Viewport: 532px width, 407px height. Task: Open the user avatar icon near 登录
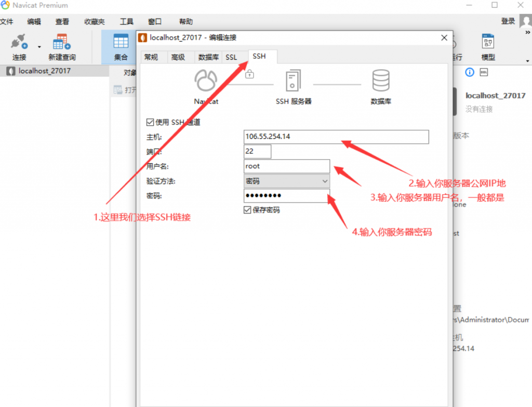tap(525, 21)
